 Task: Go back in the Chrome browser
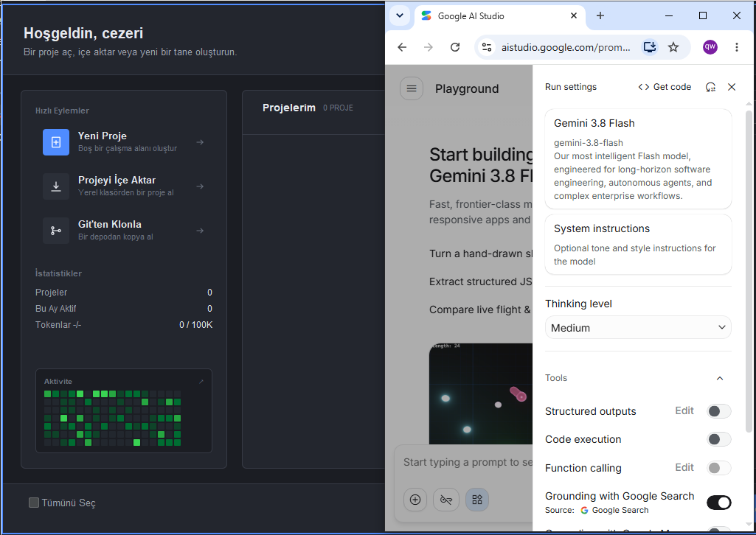[402, 47]
